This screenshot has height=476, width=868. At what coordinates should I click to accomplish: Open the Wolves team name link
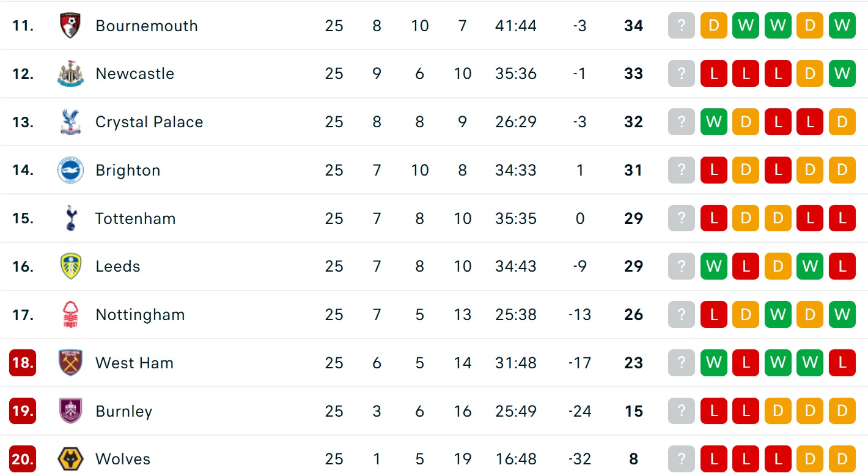pos(123,459)
